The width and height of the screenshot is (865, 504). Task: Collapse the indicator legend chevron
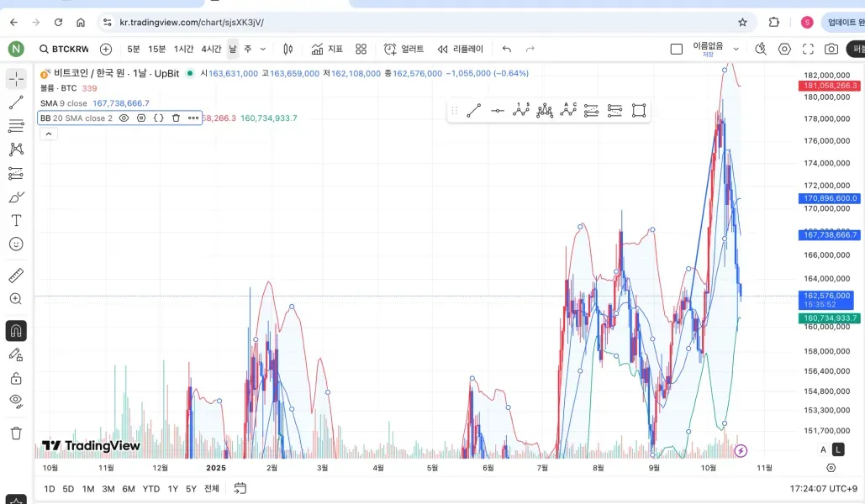coord(49,134)
